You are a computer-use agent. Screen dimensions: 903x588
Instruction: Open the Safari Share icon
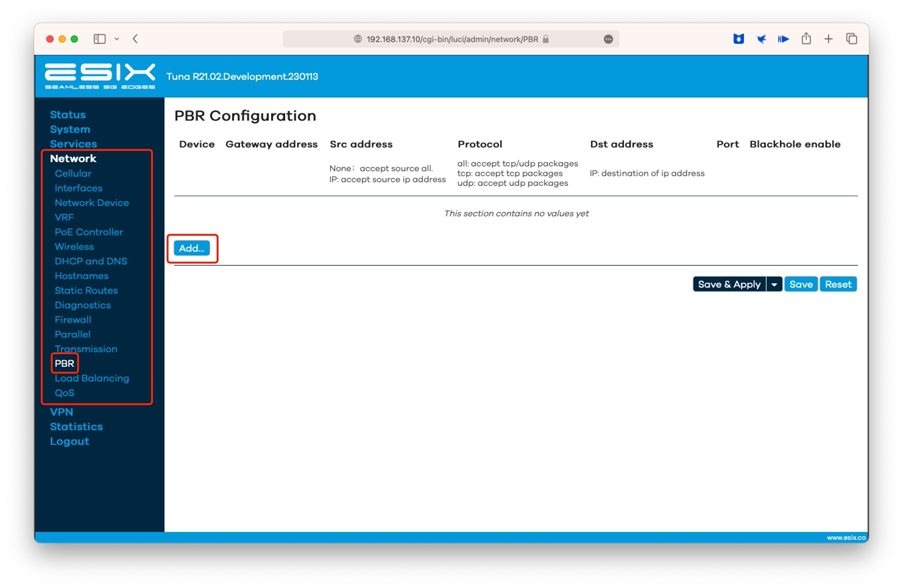[806, 38]
